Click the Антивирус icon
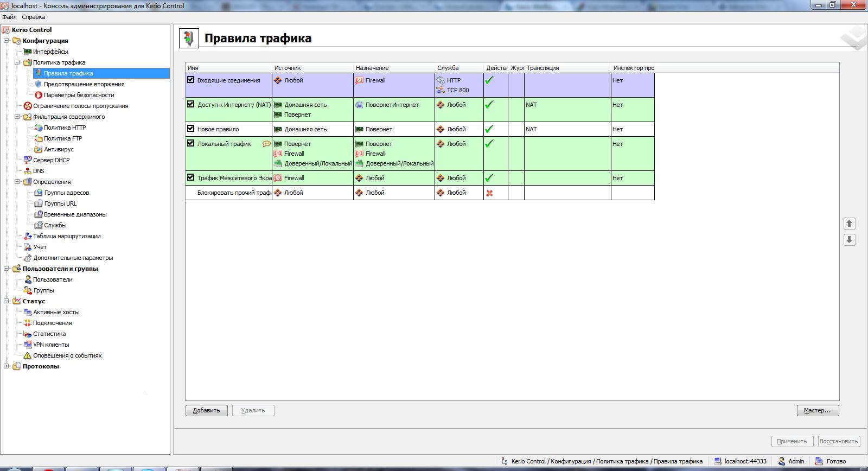 tap(39, 149)
